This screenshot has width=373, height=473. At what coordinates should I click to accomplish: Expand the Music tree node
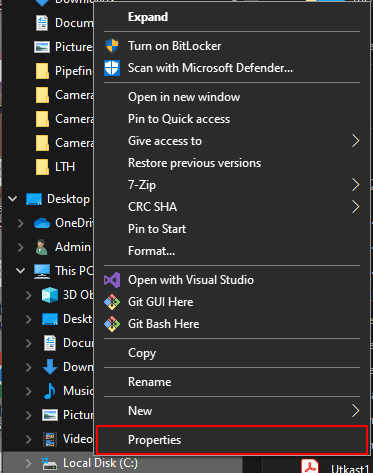coord(29,391)
